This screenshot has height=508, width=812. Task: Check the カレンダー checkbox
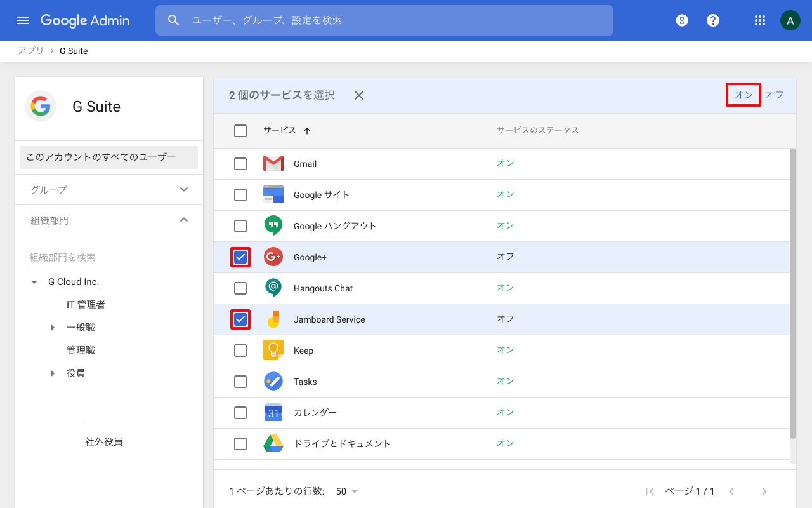pos(240,413)
